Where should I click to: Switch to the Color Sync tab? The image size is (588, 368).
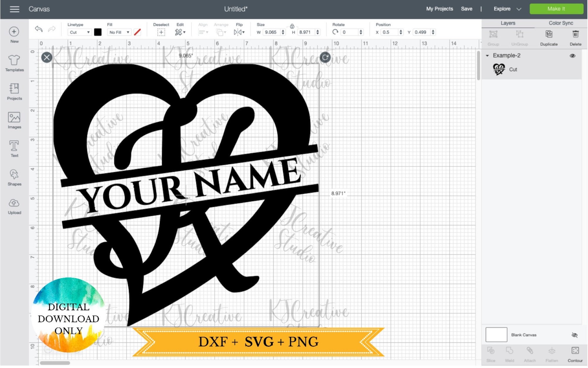coord(561,23)
